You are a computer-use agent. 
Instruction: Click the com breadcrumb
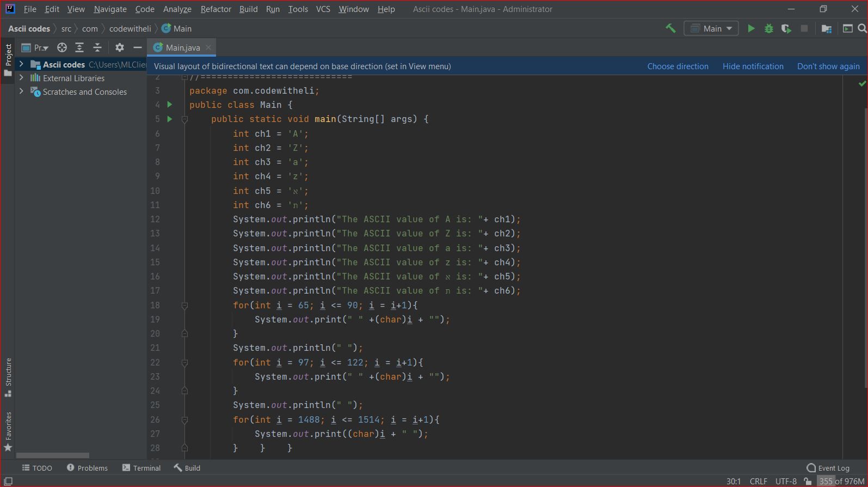(90, 28)
